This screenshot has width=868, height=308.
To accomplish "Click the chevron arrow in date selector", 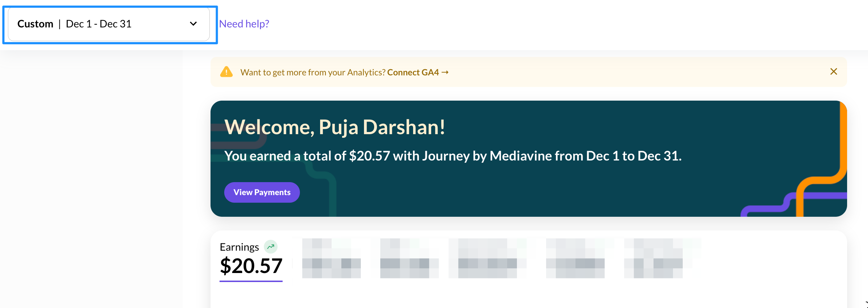I will click(x=194, y=24).
